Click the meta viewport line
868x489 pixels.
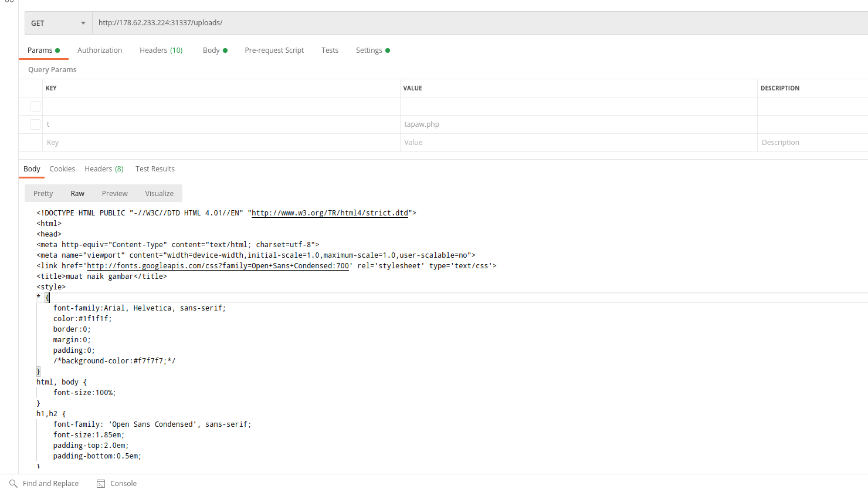(x=256, y=255)
